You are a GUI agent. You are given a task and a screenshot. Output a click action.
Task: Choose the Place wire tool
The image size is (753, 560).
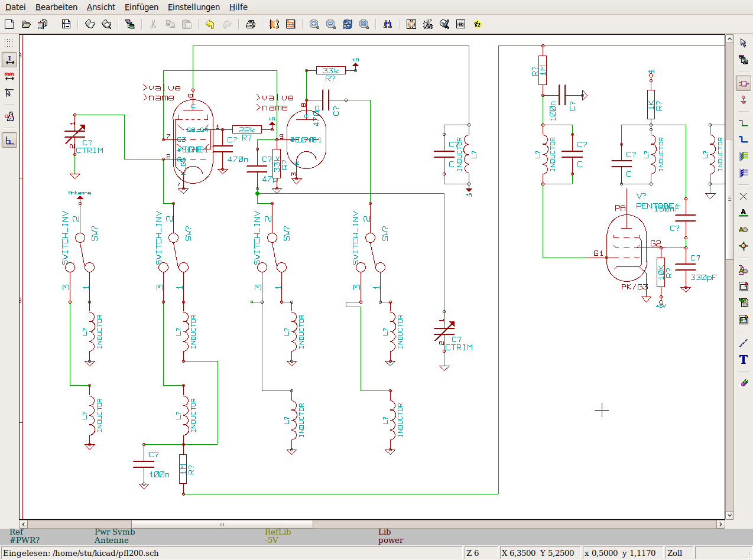pos(743,123)
